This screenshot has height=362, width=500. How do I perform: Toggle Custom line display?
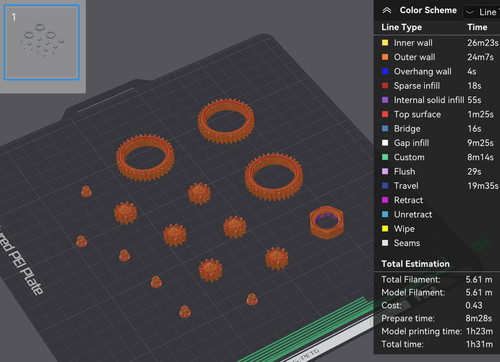409,157
